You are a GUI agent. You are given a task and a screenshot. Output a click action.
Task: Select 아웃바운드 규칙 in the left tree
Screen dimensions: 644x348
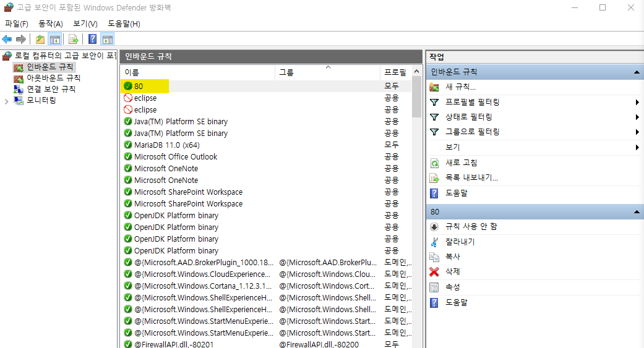tap(53, 78)
